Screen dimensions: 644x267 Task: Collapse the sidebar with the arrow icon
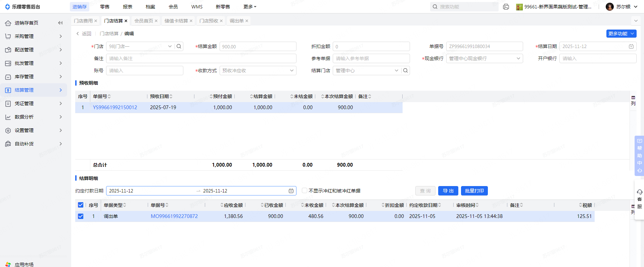[x=60, y=23]
